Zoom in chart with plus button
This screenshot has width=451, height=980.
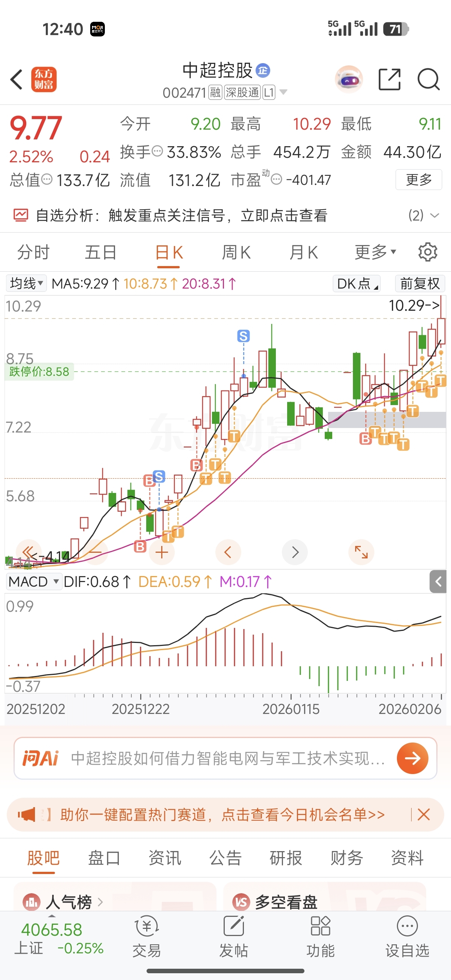coord(162,552)
